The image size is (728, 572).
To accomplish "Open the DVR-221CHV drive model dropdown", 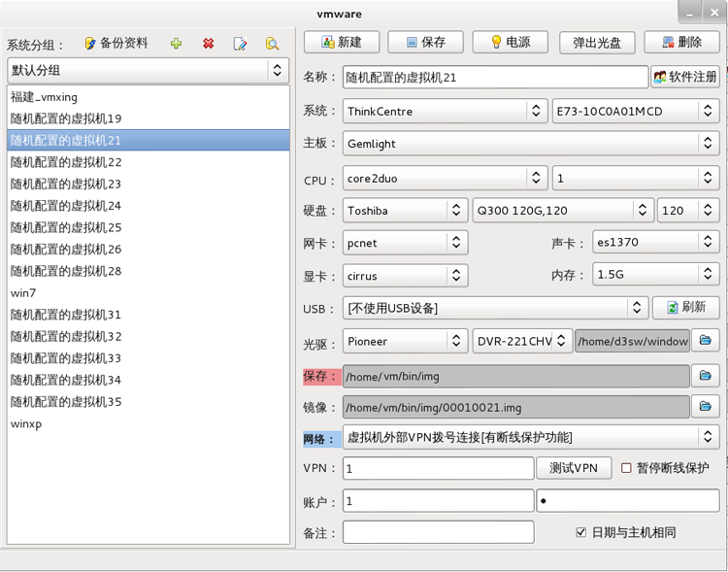I will (x=522, y=341).
